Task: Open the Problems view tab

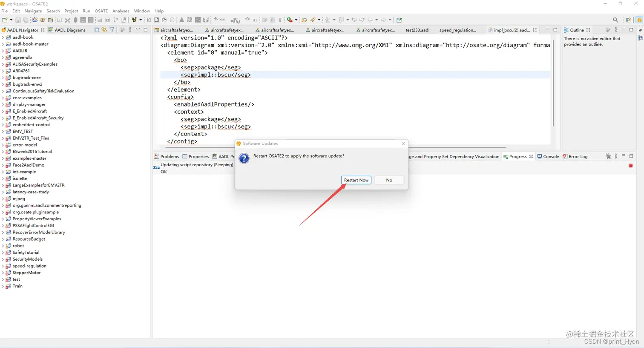Action: (x=167, y=156)
